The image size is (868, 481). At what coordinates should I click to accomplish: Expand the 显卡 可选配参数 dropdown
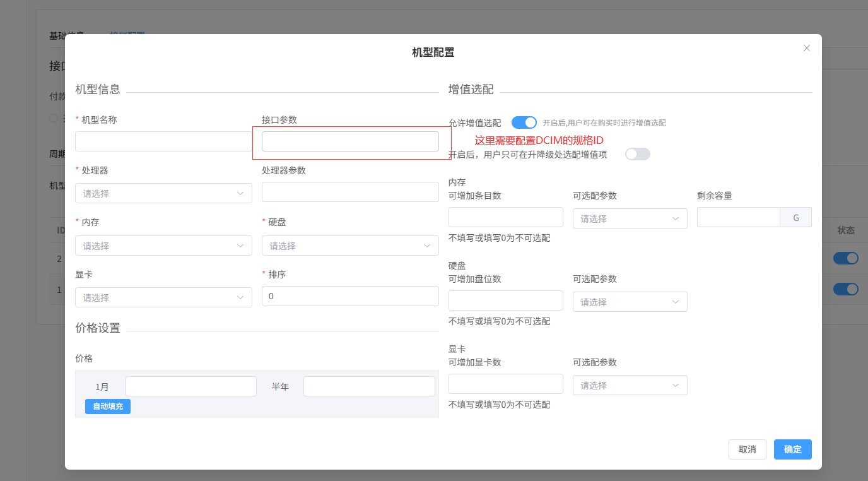pyautogui.click(x=630, y=385)
